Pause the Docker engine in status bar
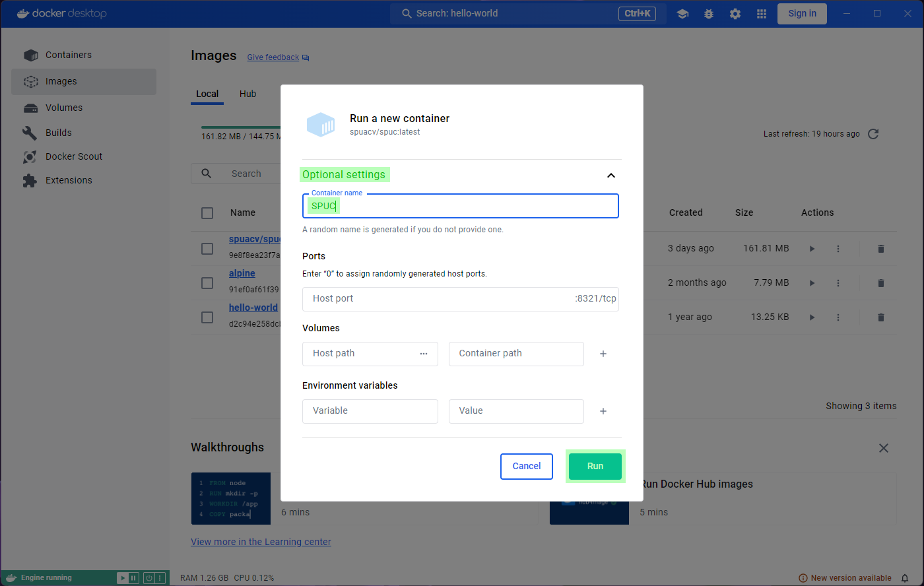 click(134, 578)
